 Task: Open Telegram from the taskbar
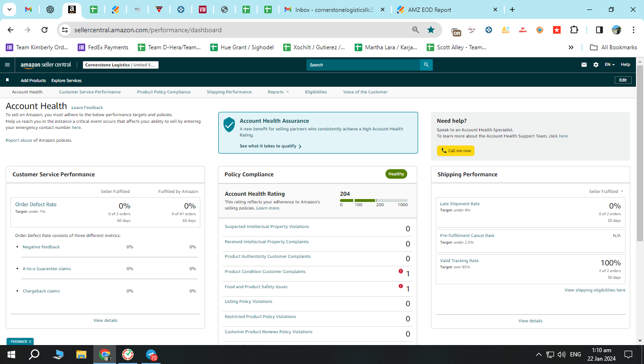coord(152,355)
